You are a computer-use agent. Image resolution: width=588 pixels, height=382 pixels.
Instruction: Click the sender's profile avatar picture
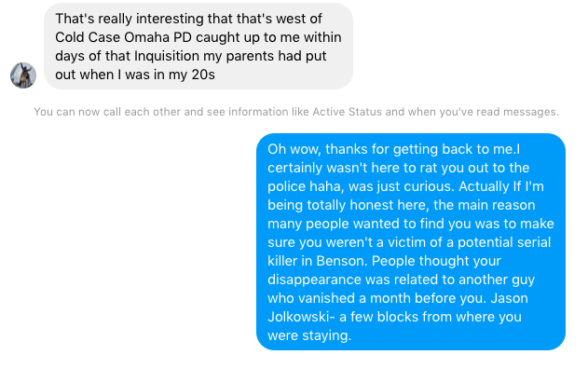tap(23, 75)
